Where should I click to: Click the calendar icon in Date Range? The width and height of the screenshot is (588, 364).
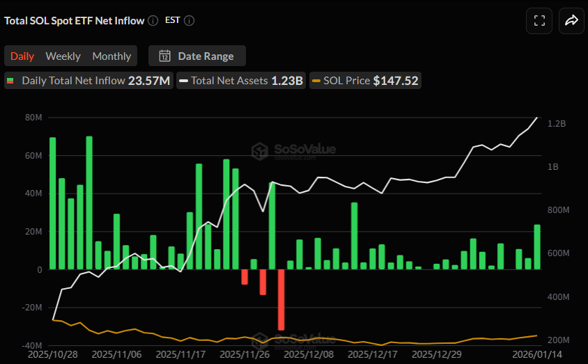(165, 56)
